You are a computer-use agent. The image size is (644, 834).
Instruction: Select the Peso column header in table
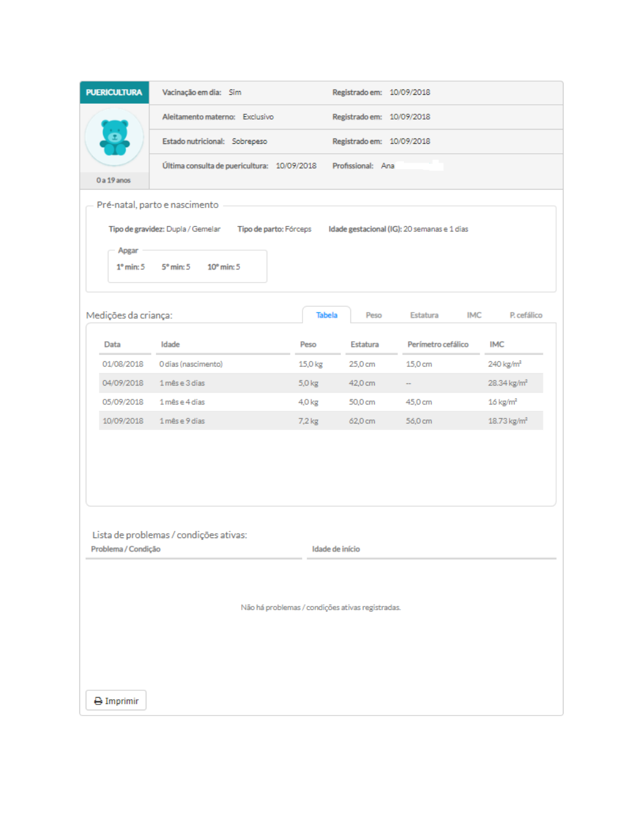(x=308, y=344)
